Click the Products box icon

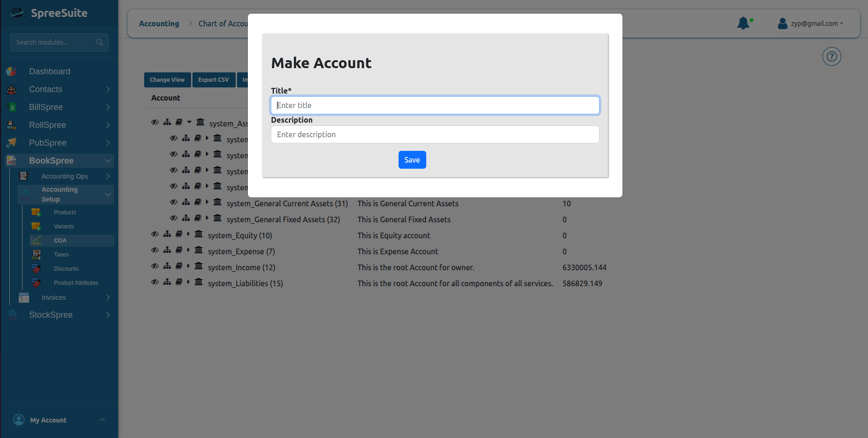pos(36,212)
